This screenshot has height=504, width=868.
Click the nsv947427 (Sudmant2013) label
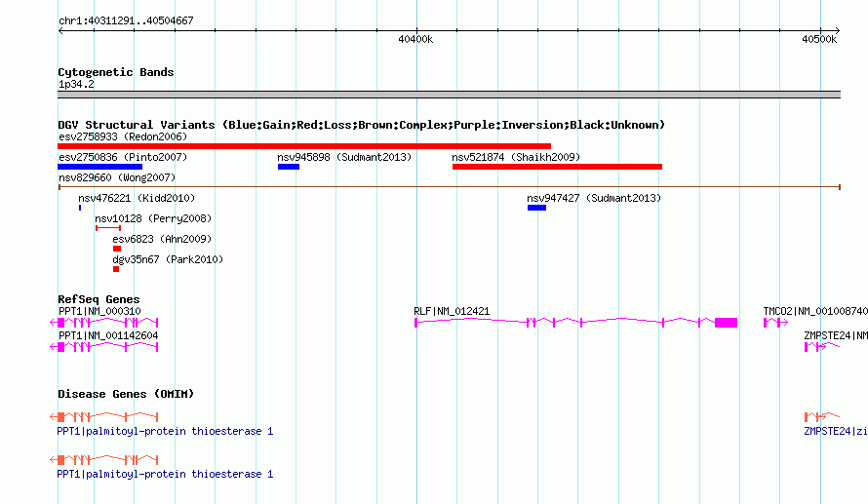594,198
